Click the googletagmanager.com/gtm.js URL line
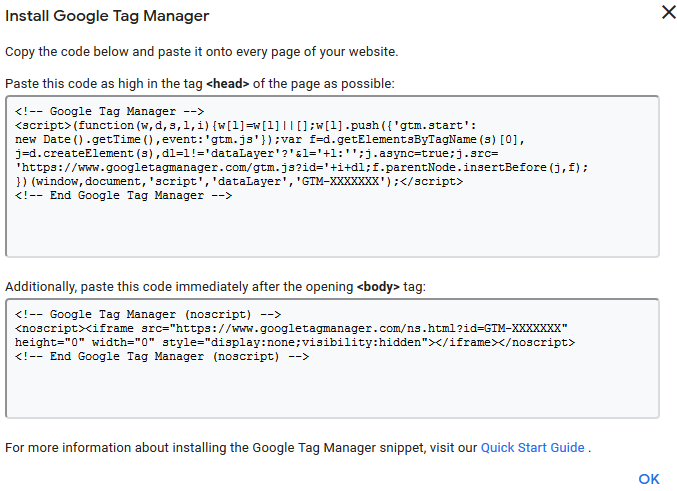Screen dimensions: 677x491 click(x=301, y=168)
